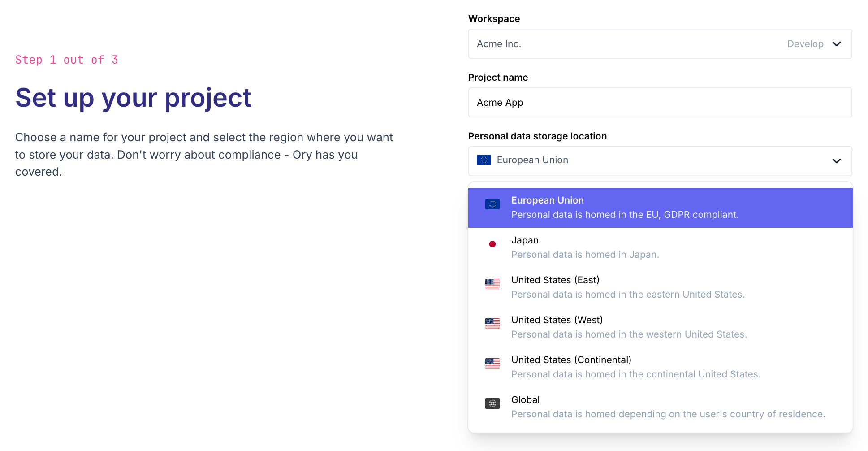This screenshot has height=451, width=868.
Task: Click the Global globe icon
Action: 492,403
